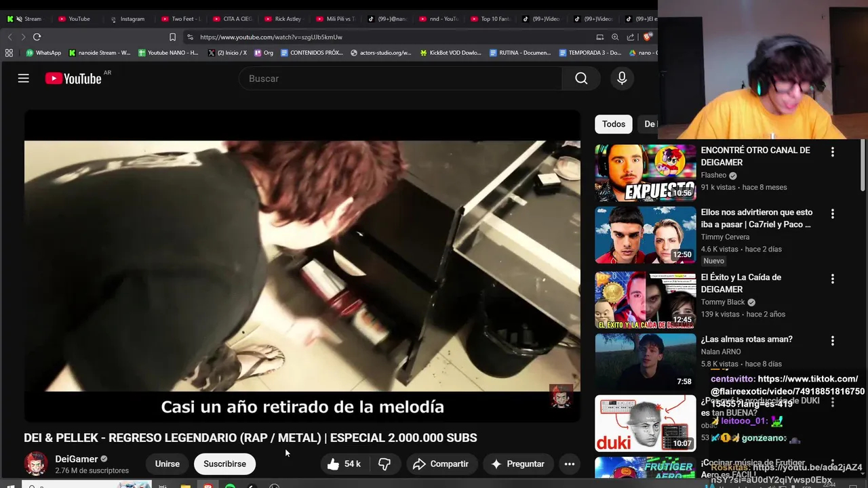Image resolution: width=868 pixels, height=488 pixels.
Task: Open the '¿Las almas rotas aman?' video title
Action: [x=747, y=339]
